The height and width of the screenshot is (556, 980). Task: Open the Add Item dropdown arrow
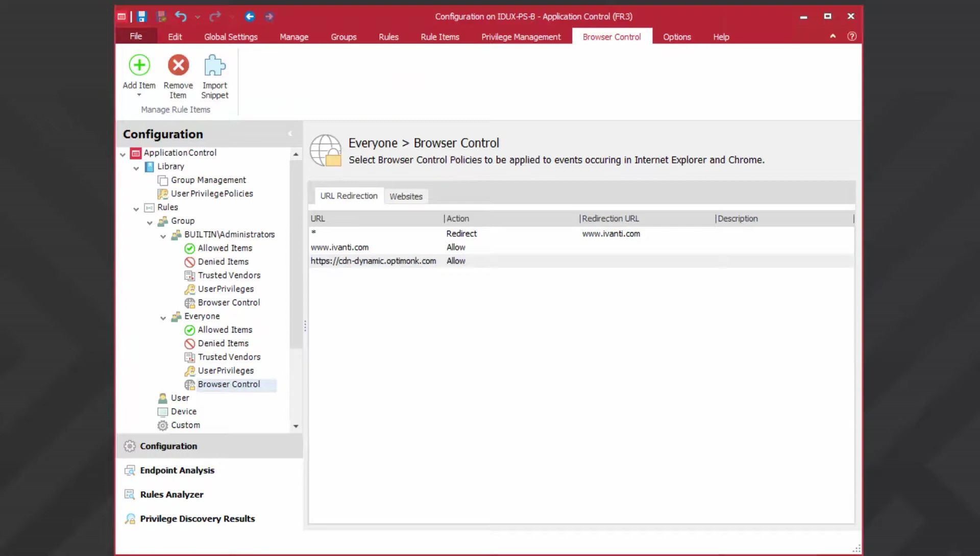(x=139, y=95)
